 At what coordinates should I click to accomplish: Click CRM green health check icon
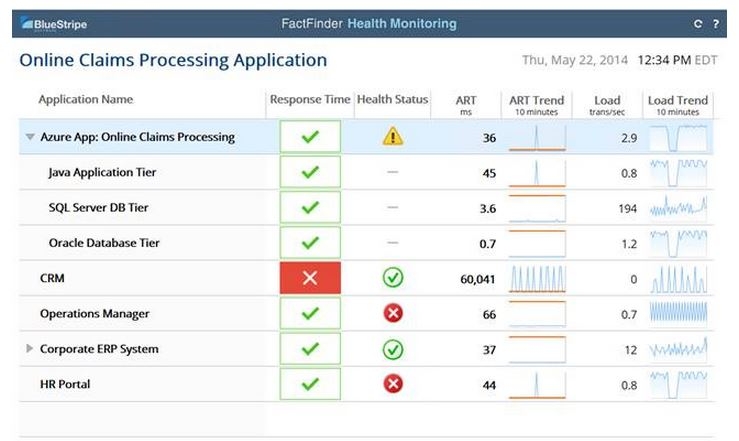[x=393, y=278]
